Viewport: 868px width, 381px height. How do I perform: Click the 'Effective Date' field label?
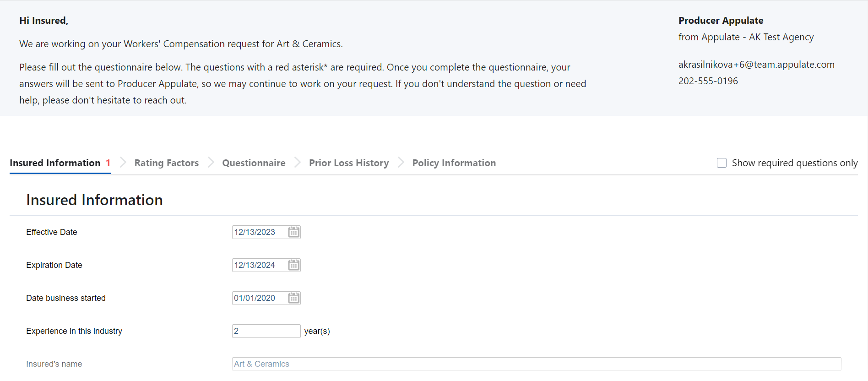tap(52, 232)
